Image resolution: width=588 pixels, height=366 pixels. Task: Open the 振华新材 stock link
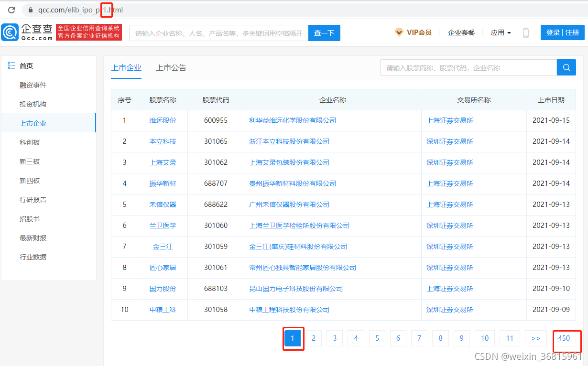163,183
